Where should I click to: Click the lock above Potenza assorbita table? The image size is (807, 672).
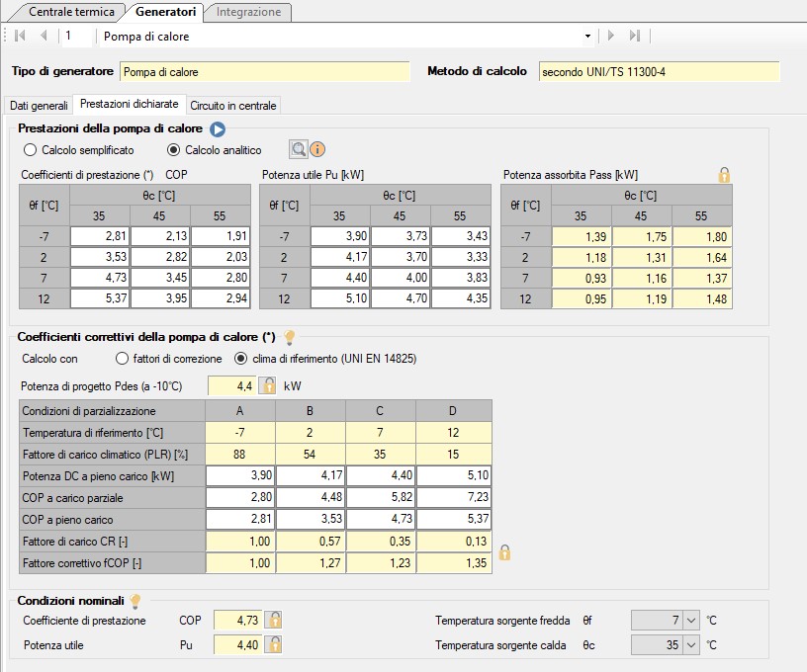click(725, 175)
